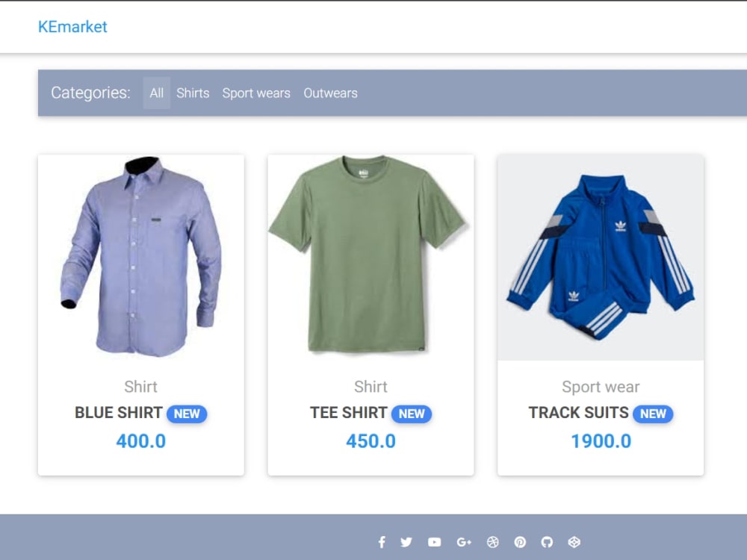Go to KEmarket home link

72,27
